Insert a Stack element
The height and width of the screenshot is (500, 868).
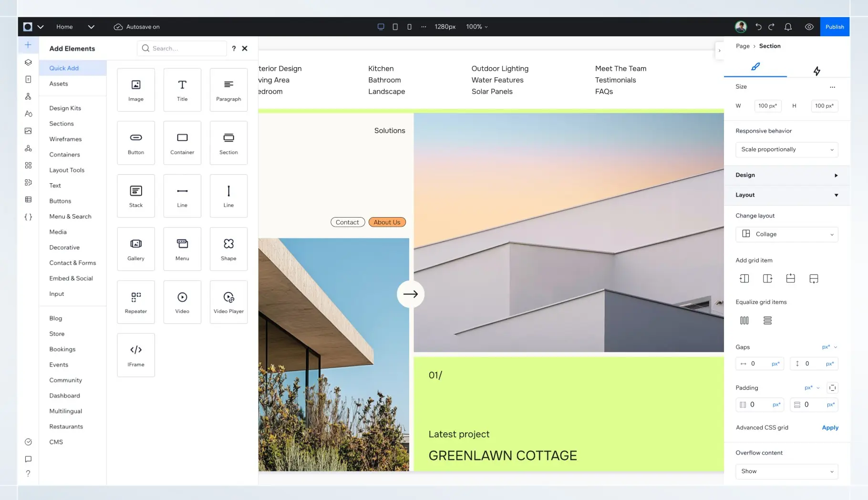[136, 196]
